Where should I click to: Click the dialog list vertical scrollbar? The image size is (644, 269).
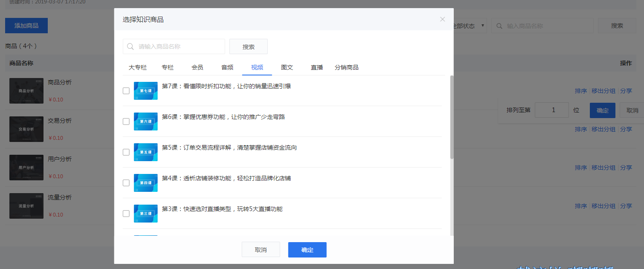tap(452, 117)
